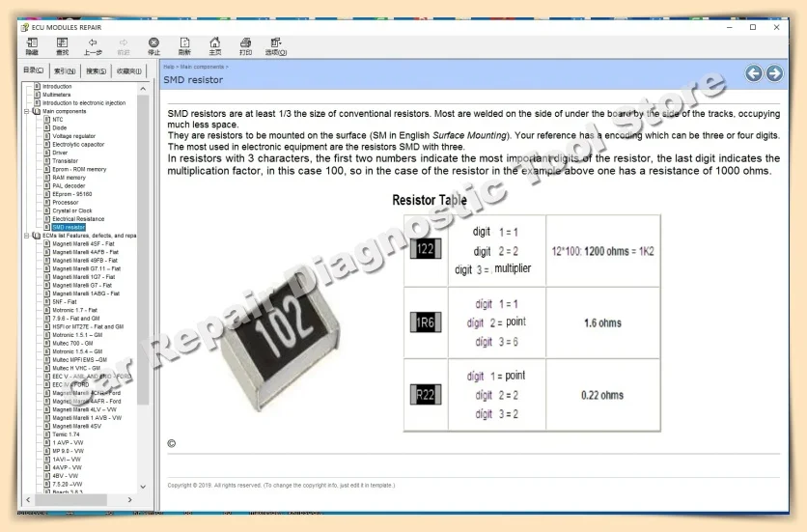
Task: Click the blue previous-topic arrow in header
Action: click(x=754, y=73)
